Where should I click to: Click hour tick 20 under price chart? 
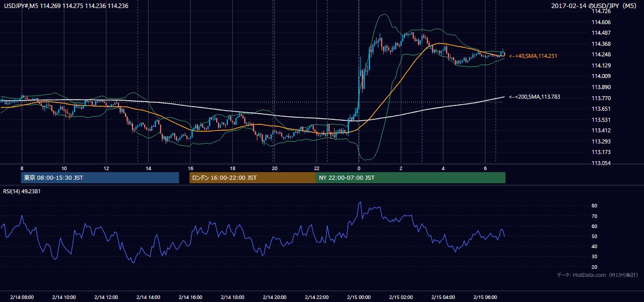pyautogui.click(x=275, y=168)
